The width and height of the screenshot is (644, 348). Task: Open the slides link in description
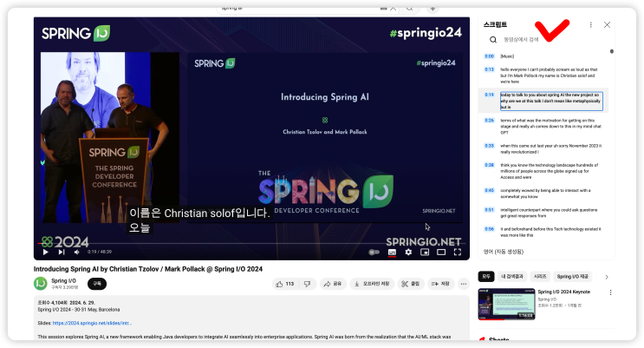[x=92, y=324]
